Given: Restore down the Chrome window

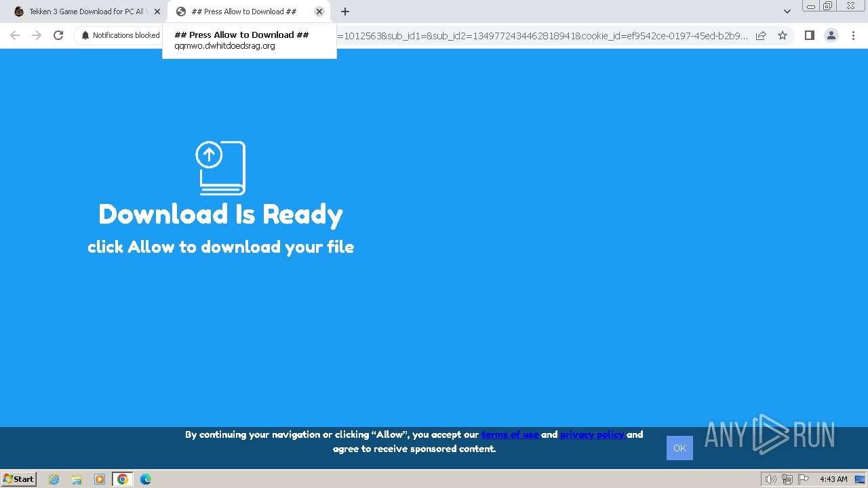Looking at the screenshot, I should tap(828, 5).
